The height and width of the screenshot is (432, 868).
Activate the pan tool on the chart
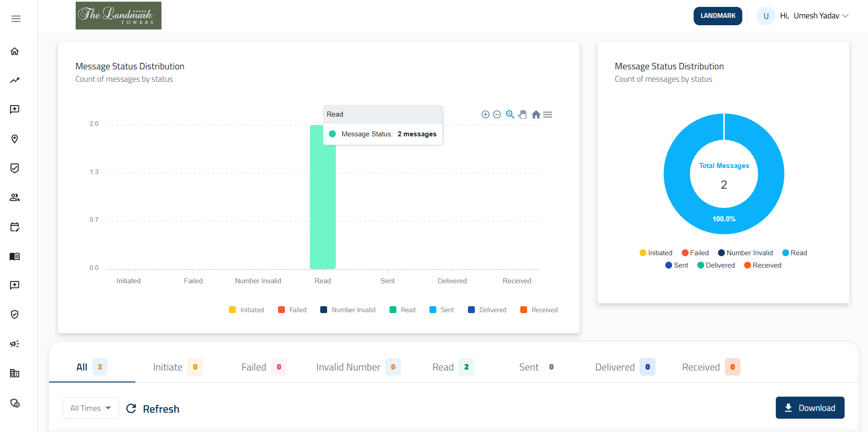point(522,114)
